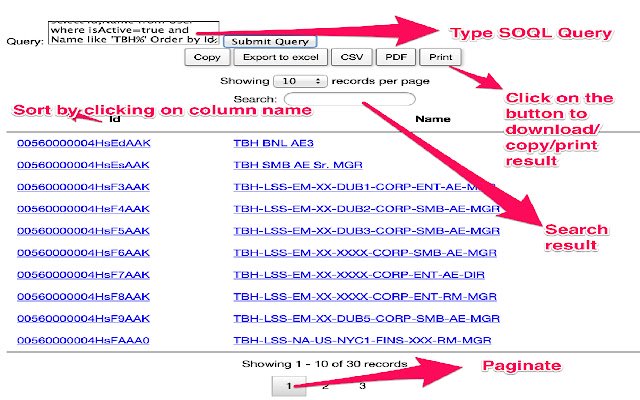
Task: Open TBH-LSS-EM-XX-XXXX-CORP-SMB-AE-MGR link
Action: point(365,253)
